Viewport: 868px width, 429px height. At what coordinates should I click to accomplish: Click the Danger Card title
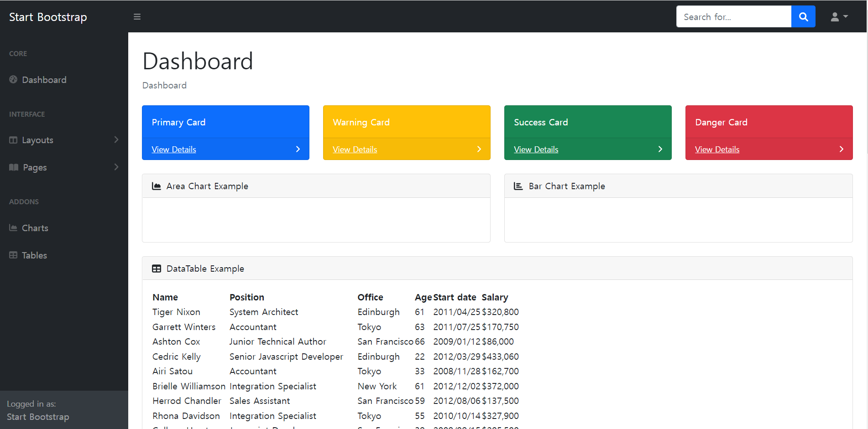(x=721, y=122)
